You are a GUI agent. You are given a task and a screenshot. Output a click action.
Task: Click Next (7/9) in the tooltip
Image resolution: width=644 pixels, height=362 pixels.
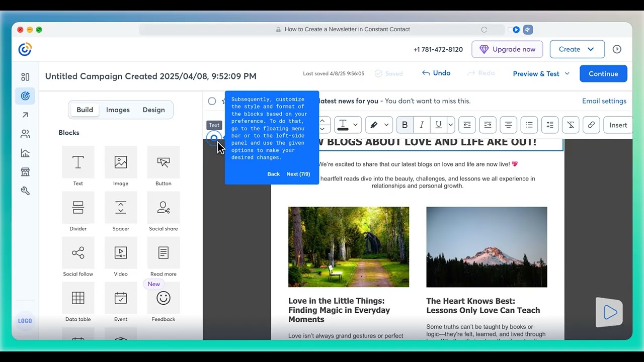pos(298,174)
